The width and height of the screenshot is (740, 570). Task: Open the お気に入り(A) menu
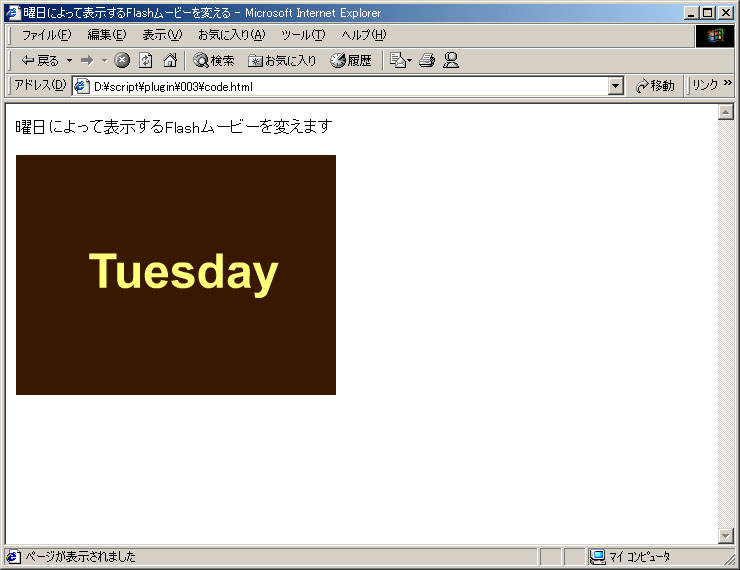click(232, 35)
